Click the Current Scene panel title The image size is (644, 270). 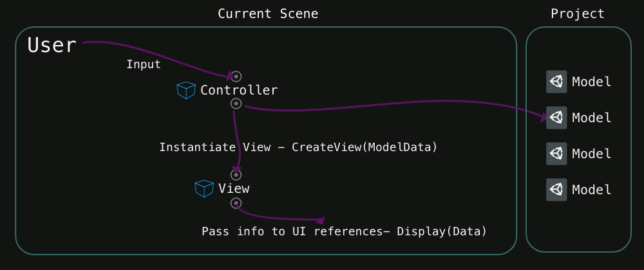point(268,14)
